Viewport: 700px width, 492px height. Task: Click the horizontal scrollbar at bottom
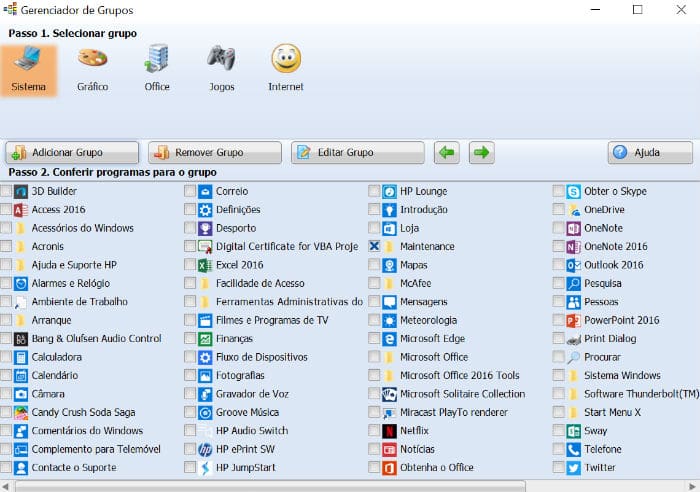coord(270,486)
